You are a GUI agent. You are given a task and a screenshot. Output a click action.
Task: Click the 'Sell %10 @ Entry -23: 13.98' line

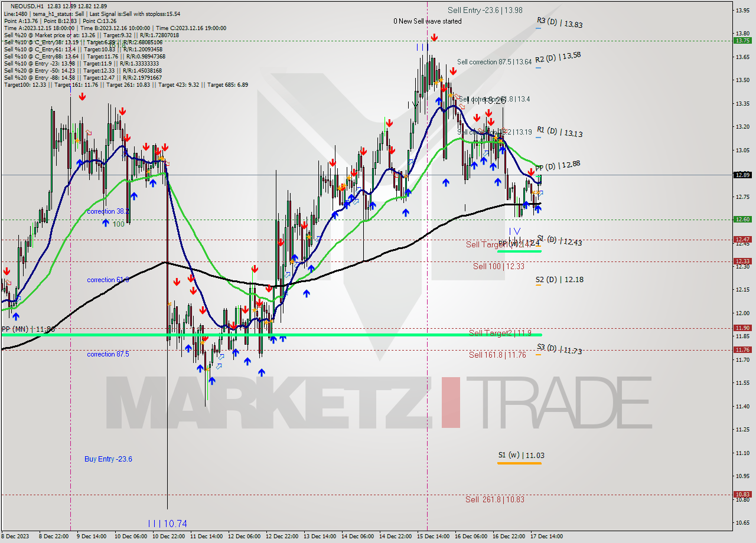coord(40,63)
